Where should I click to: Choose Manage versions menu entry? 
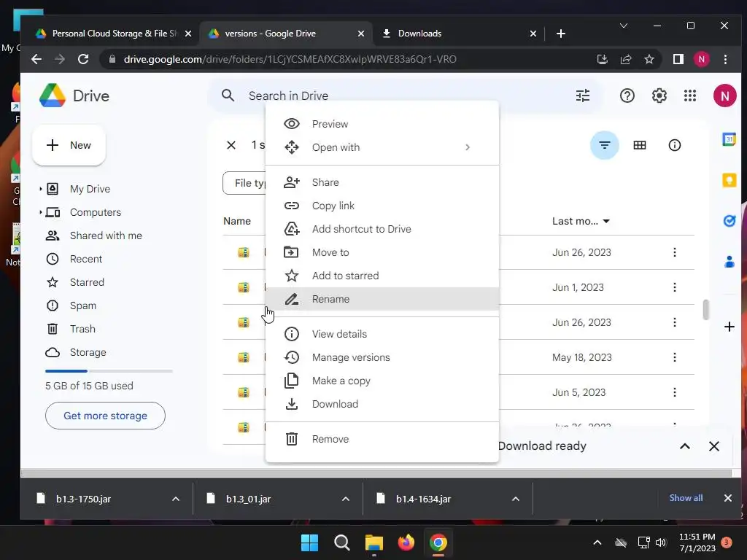(x=382, y=357)
